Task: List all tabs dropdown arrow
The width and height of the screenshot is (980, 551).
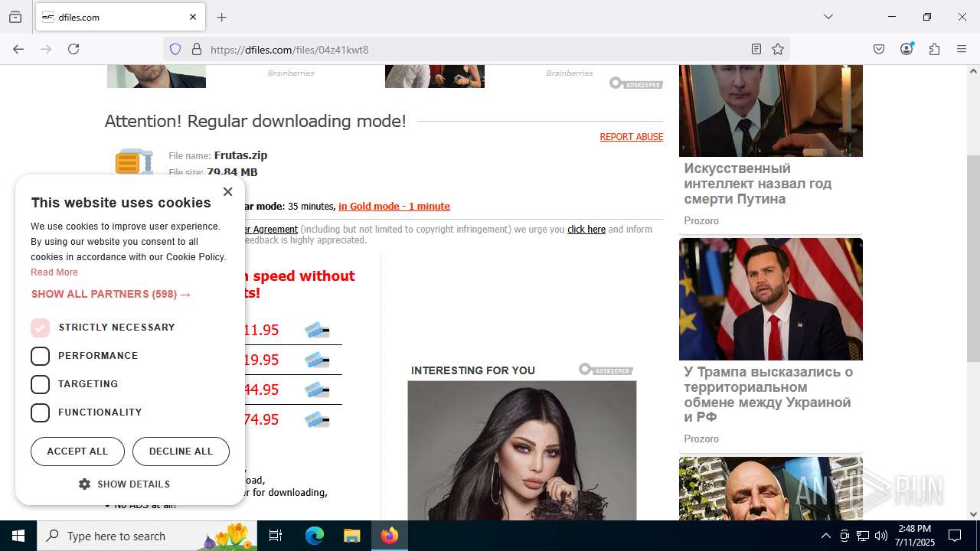Action: point(828,17)
